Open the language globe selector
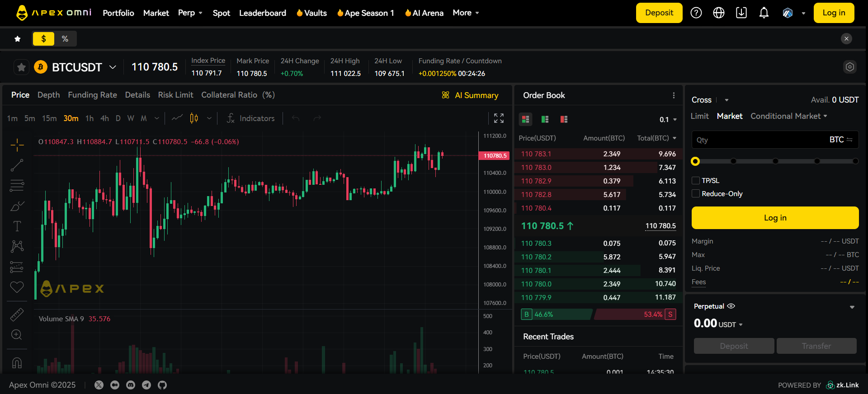Image resolution: width=868 pixels, height=394 pixels. pyautogui.click(x=719, y=13)
